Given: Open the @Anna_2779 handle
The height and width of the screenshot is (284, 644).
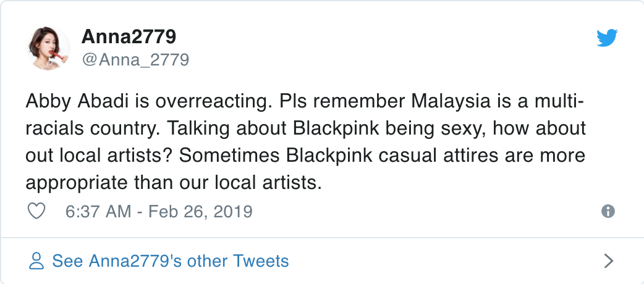Looking at the screenshot, I should pyautogui.click(x=135, y=60).
